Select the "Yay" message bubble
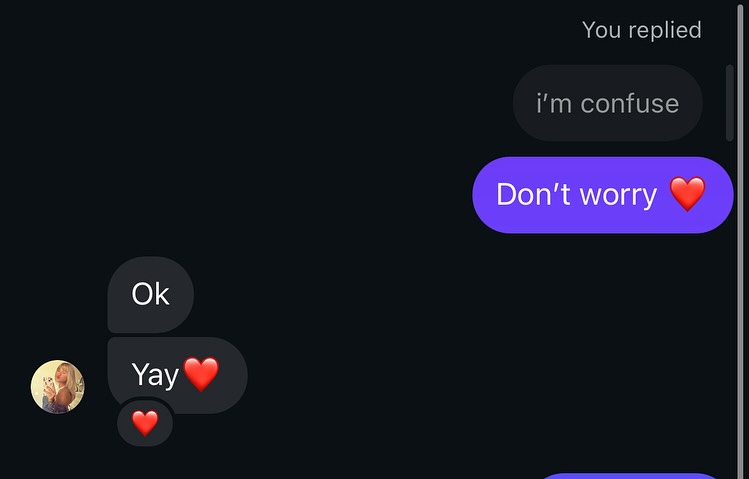 coord(176,375)
